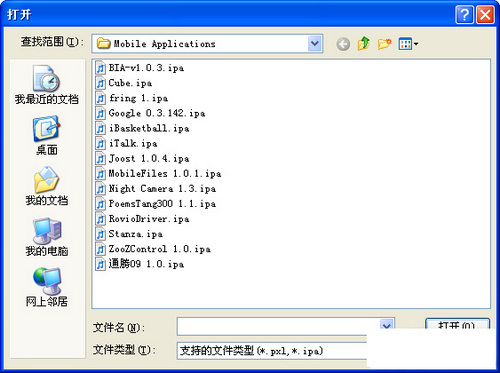500x373 pixels.
Task: Select file name PoemsTang300 1.1.ipa
Action: point(162,204)
